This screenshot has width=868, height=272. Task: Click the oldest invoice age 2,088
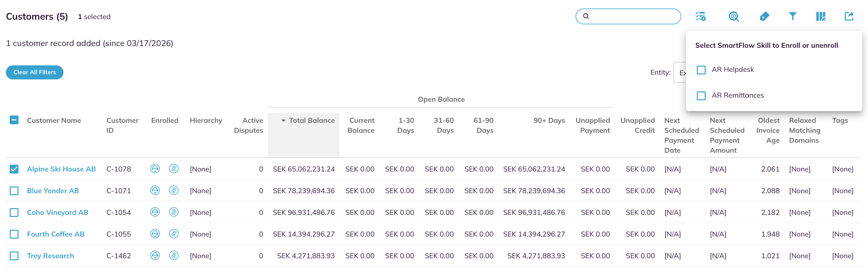tap(770, 191)
